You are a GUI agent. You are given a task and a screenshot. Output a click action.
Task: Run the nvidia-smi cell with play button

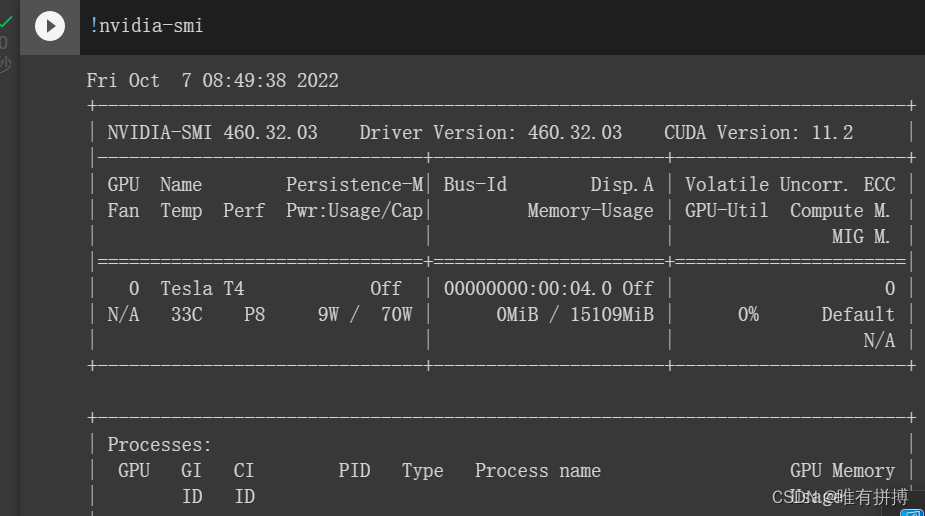pyautogui.click(x=50, y=27)
